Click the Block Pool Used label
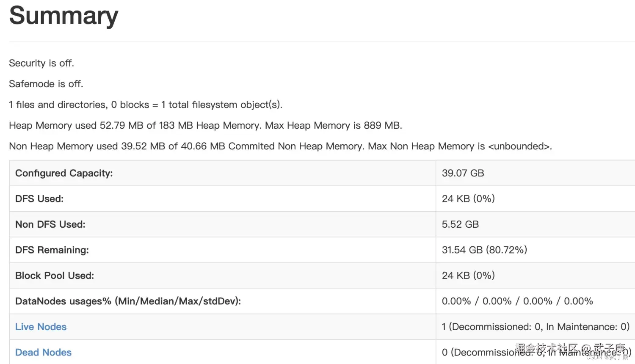The image size is (635, 364). [x=55, y=276]
